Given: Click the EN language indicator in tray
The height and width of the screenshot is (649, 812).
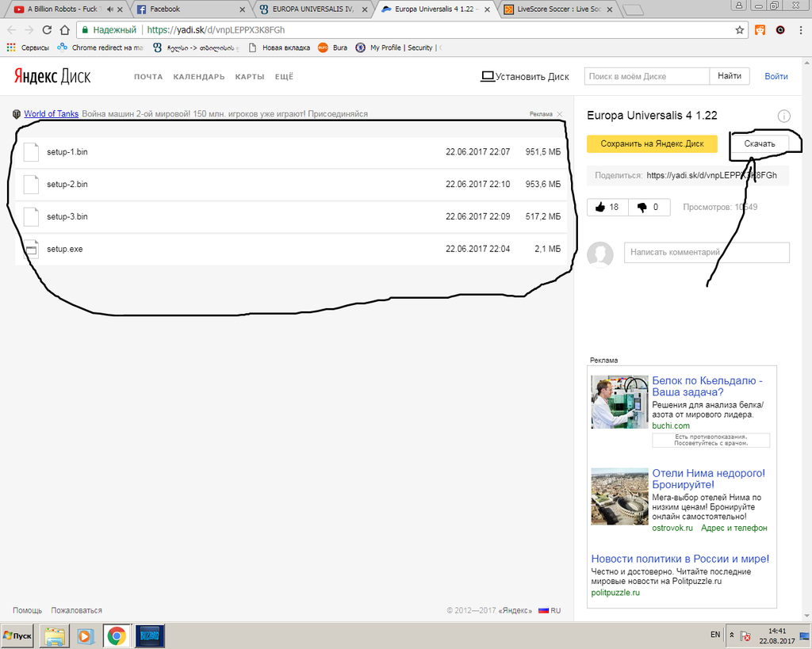Looking at the screenshot, I should point(715,635).
